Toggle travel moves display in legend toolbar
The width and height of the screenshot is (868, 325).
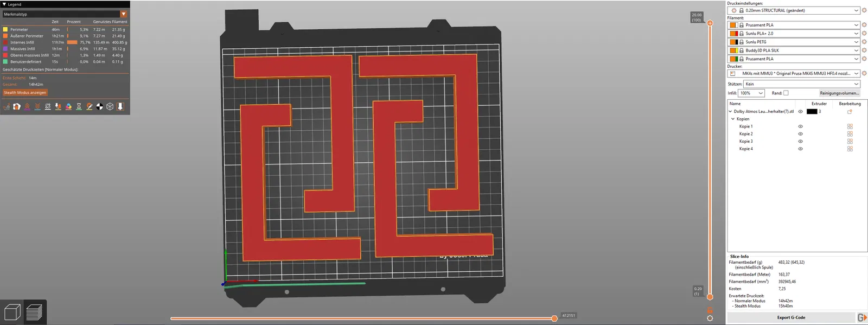(7, 106)
